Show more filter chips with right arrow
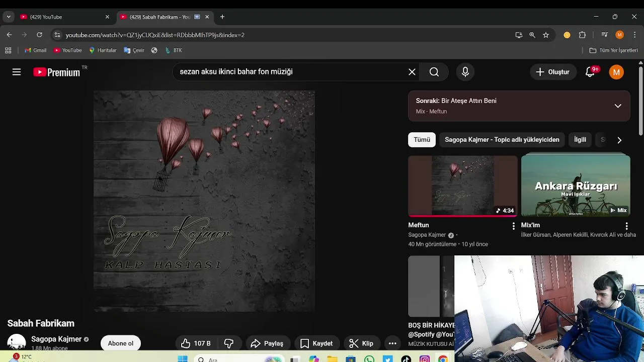 [619, 140]
